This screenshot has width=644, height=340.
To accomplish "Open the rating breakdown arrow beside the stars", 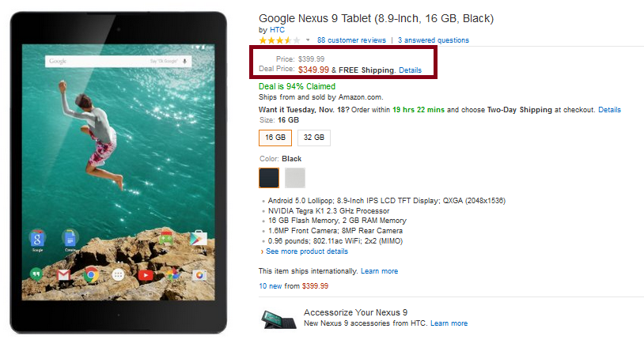I will tap(308, 40).
